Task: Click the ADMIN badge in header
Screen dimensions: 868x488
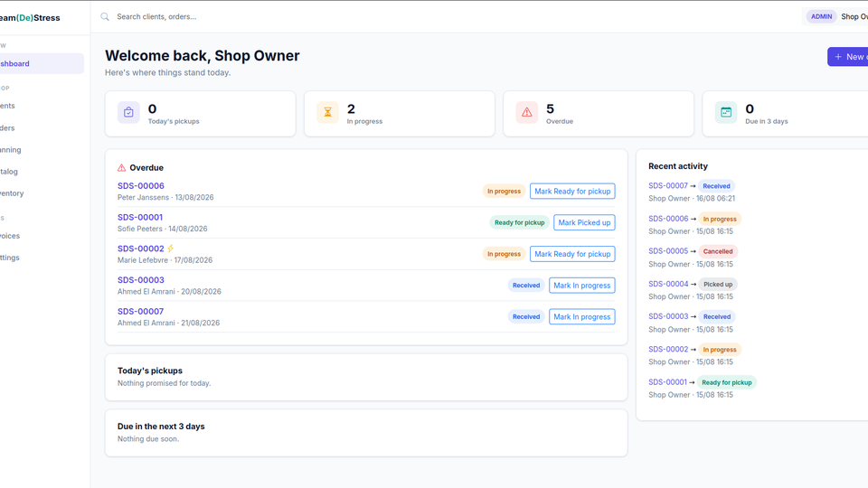Action: [x=822, y=16]
